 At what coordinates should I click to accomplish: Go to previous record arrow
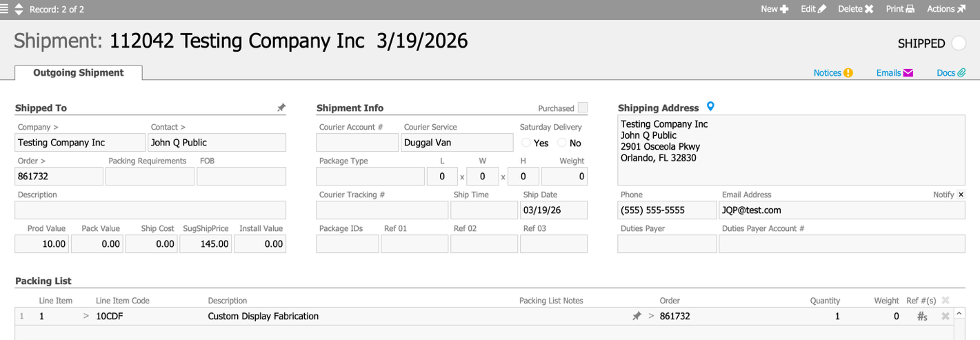19,6
